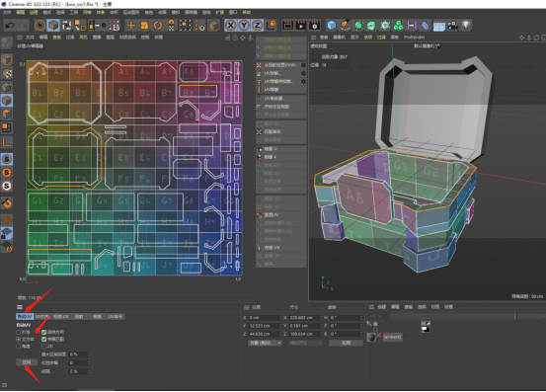Open the size mode dropdown in coordinates panel
The image size is (546, 392).
point(306,343)
